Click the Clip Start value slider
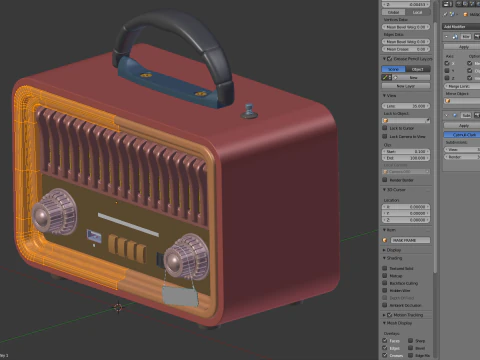480x360 pixels. click(x=406, y=151)
